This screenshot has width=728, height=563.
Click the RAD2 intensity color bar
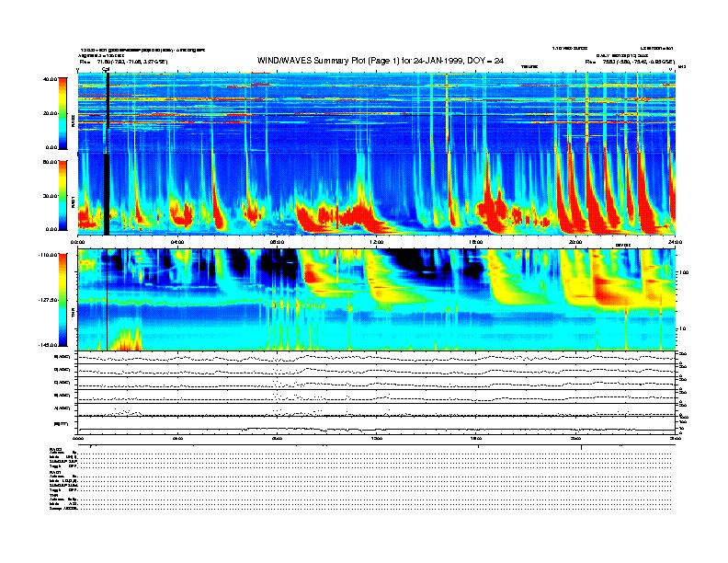63,113
